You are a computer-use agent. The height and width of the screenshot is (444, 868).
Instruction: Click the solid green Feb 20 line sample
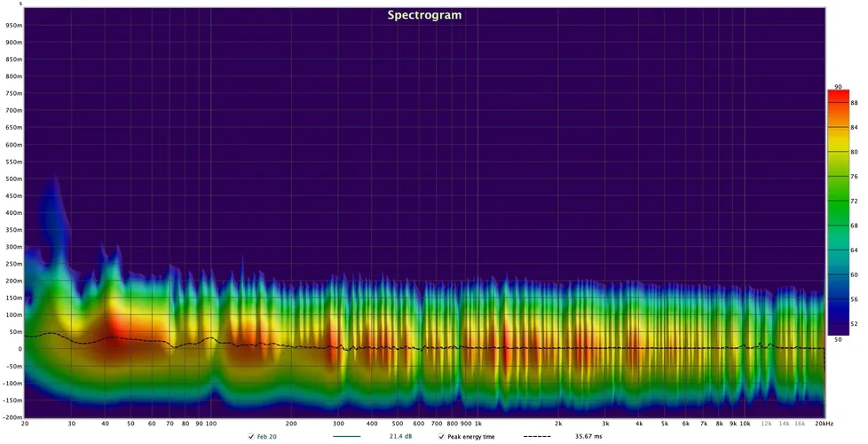(347, 437)
